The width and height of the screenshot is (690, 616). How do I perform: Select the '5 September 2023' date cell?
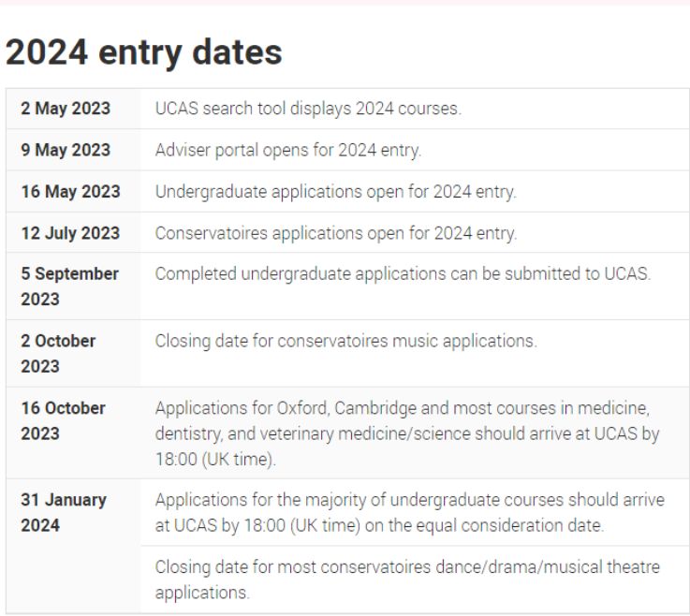(73, 286)
